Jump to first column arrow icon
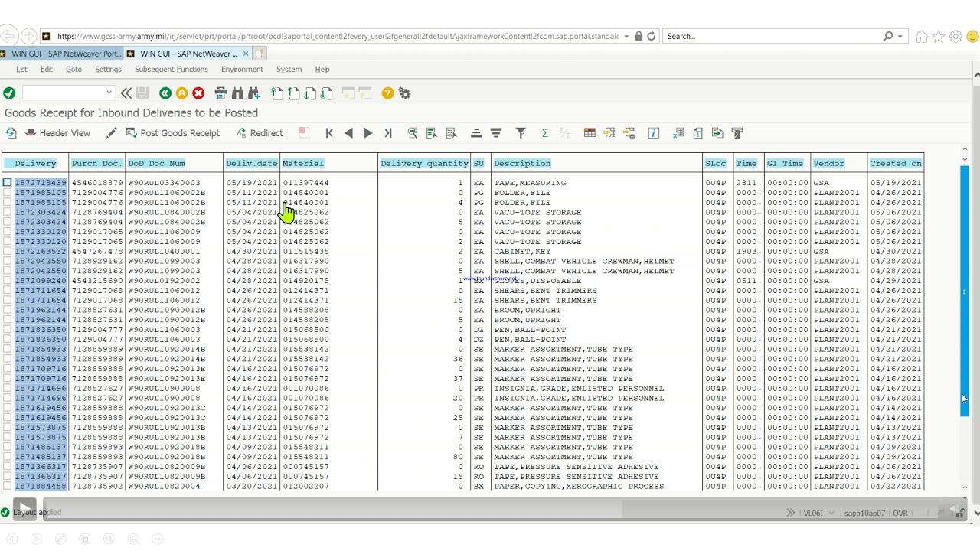 pyautogui.click(x=329, y=133)
